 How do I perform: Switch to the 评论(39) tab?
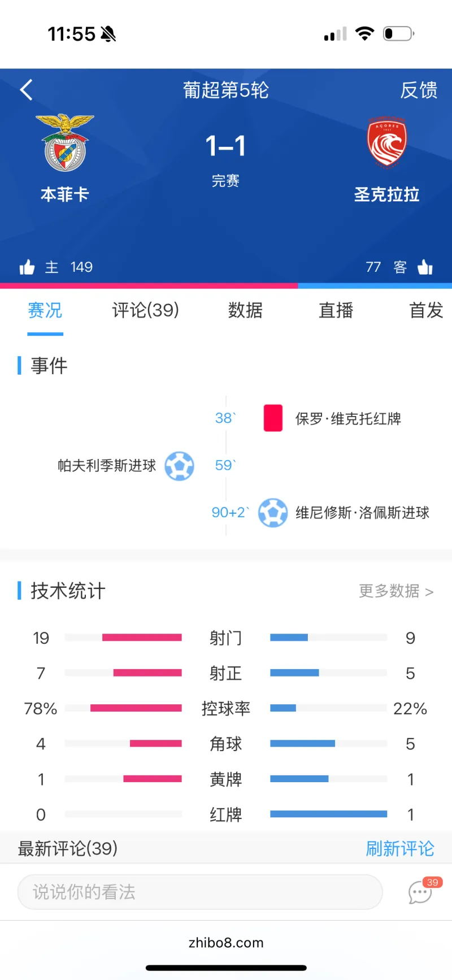point(145,310)
